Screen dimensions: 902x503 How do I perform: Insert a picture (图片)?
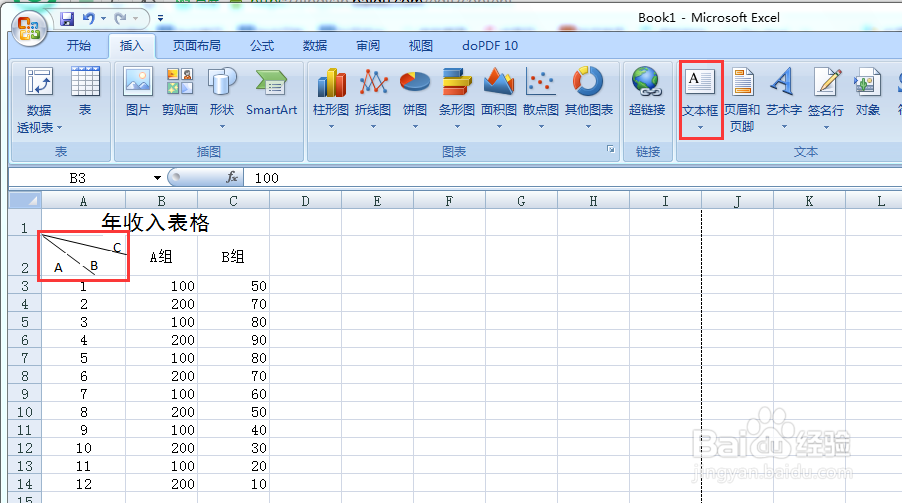tap(138, 92)
